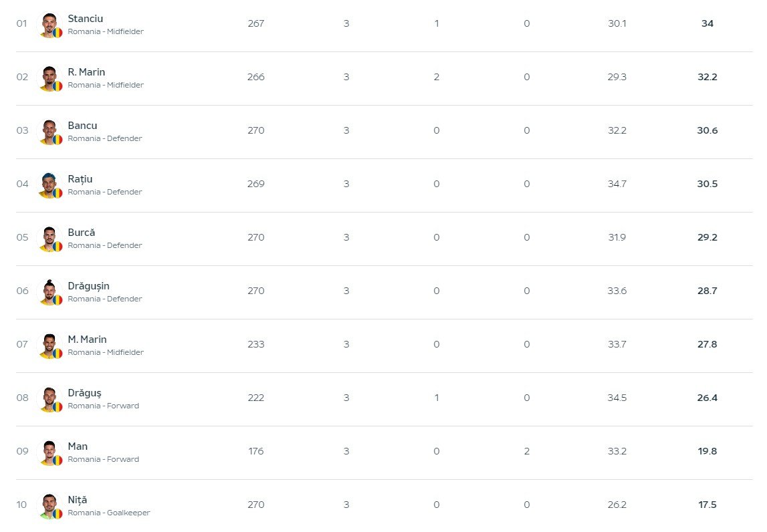Screen dimensions: 767x532
Task: Select Rațiu's blue-haired player avatar
Action: click(x=49, y=185)
